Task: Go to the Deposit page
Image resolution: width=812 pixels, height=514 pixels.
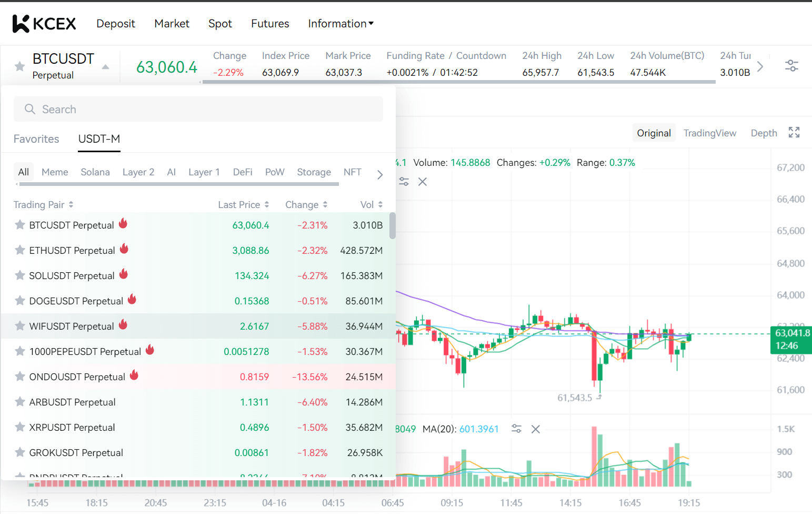Action: pyautogui.click(x=116, y=23)
